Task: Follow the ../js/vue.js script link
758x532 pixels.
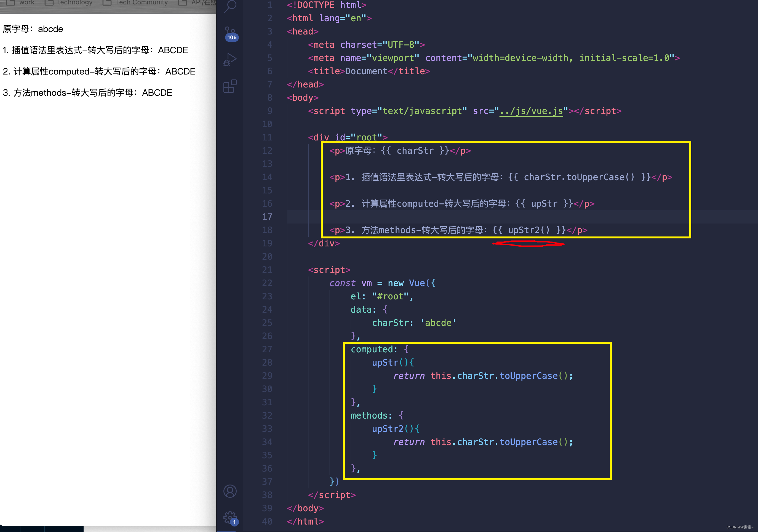Action: coord(531,111)
